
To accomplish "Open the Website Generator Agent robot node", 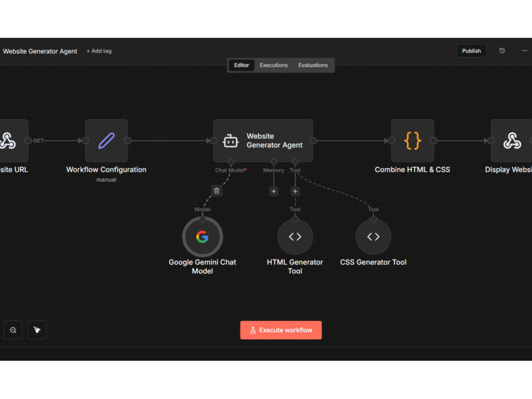I will pyautogui.click(x=263, y=140).
